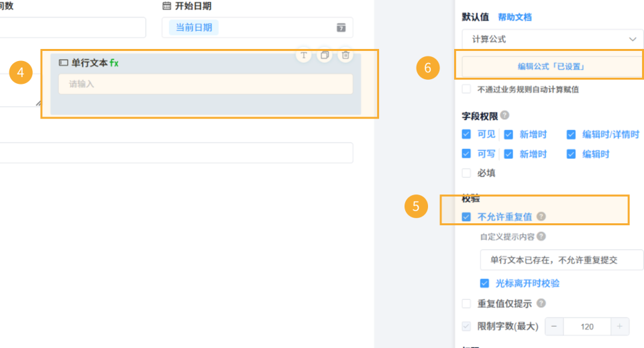The image size is (644, 348).
Task: Click the 当前日期 tag in the start date field
Action: [194, 27]
